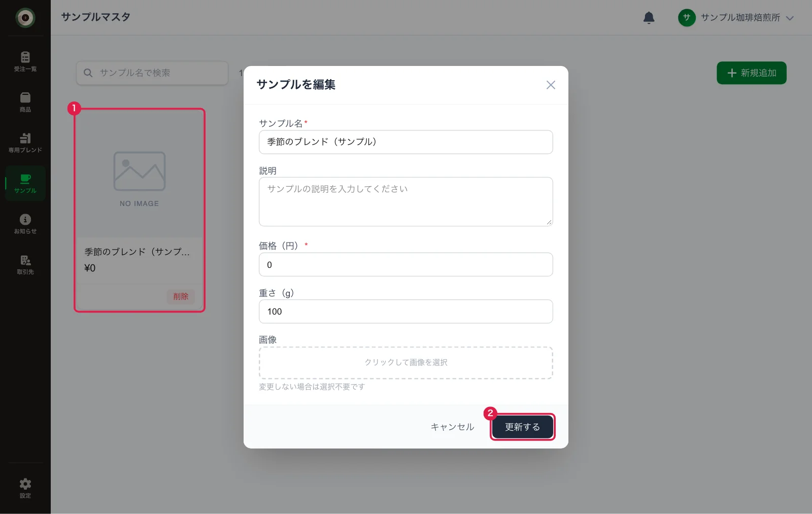Open the 取引先 sidebar icon

[x=25, y=264]
